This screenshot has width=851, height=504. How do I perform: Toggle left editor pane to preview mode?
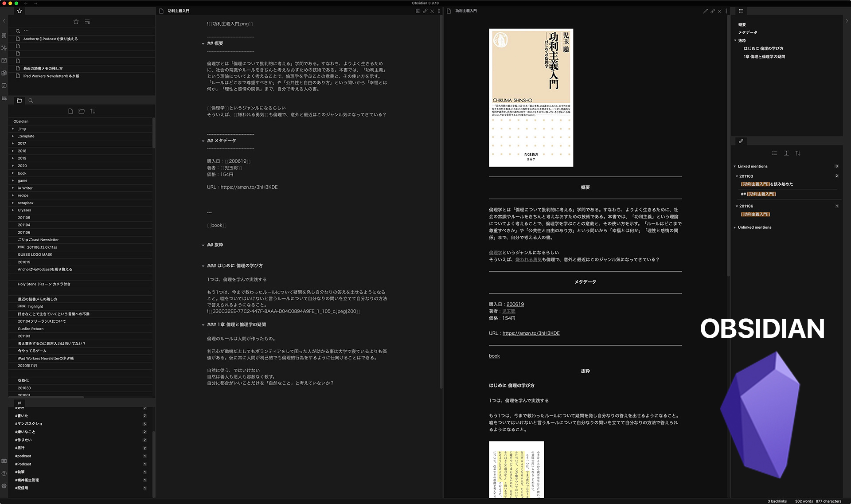418,11
